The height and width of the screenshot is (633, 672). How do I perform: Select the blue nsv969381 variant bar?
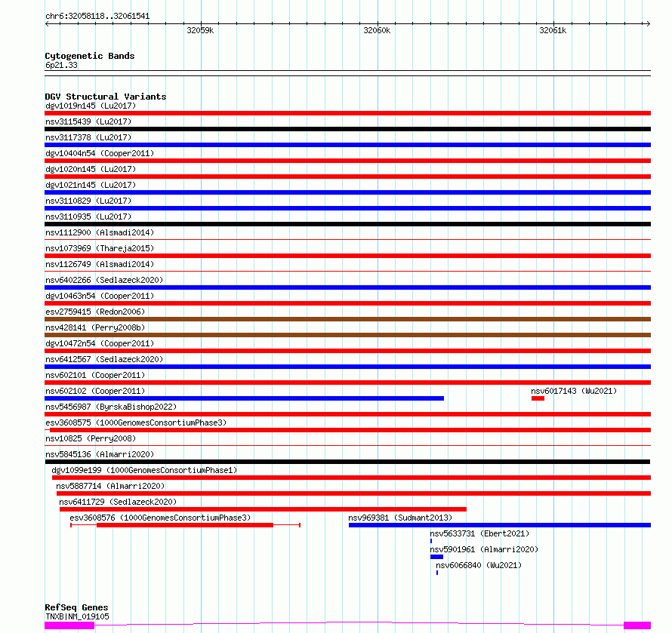point(500,526)
